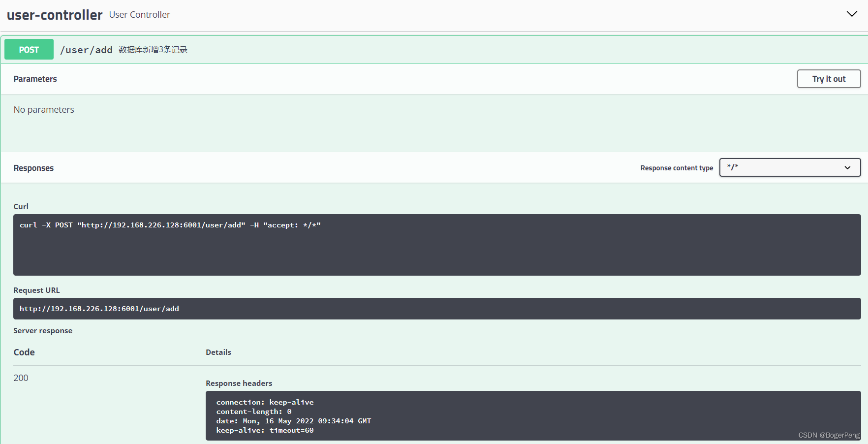
Task: Click the curl command text
Action: pyautogui.click(x=170, y=225)
